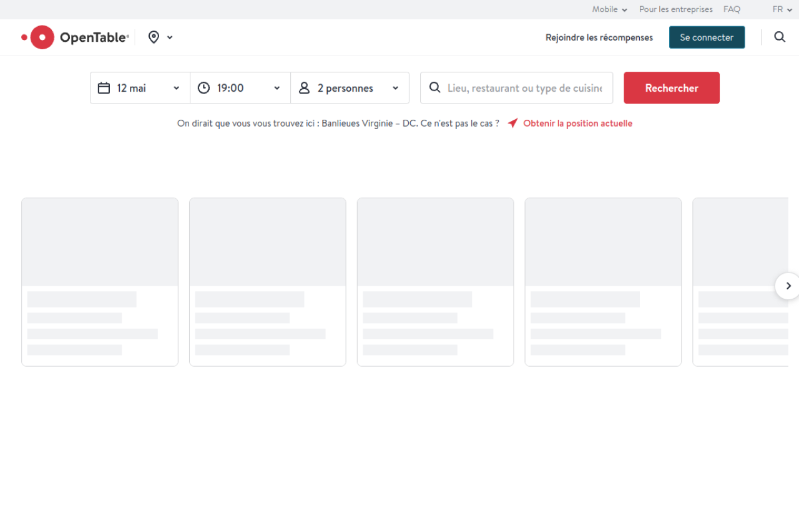The height and width of the screenshot is (532, 799).
Task: Click the location arrow icon
Action: pos(512,123)
